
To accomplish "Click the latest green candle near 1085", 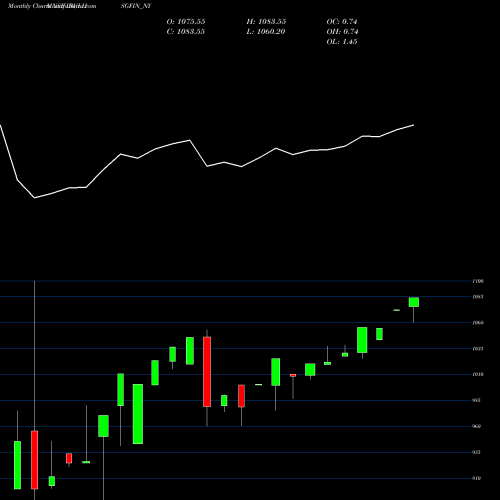I will click(x=414, y=302).
